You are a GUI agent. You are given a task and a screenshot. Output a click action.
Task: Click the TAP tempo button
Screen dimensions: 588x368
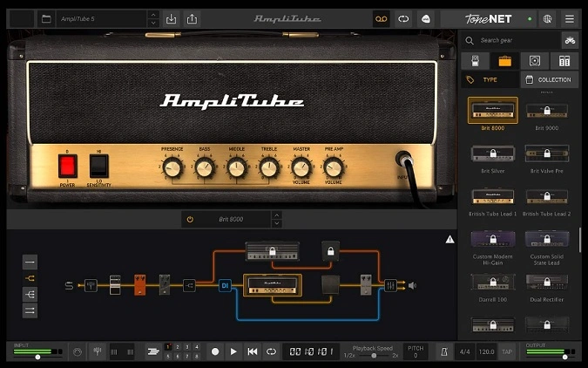[507, 351]
